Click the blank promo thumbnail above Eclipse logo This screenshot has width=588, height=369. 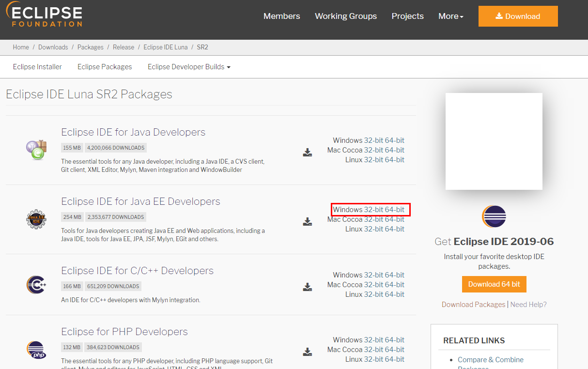point(494,141)
